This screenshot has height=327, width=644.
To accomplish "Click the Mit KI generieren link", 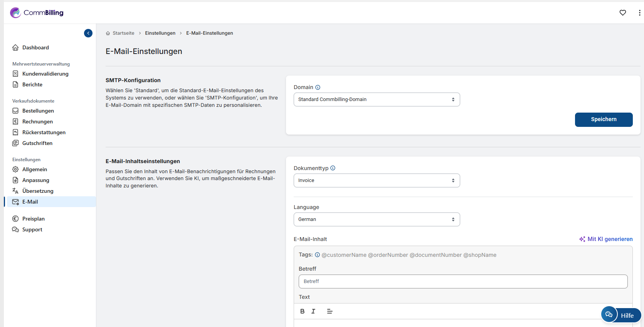I will [606, 239].
